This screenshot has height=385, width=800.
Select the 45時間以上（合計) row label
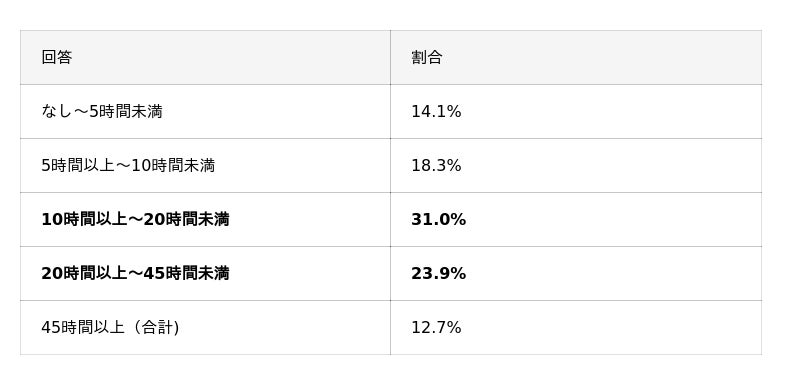click(x=110, y=327)
